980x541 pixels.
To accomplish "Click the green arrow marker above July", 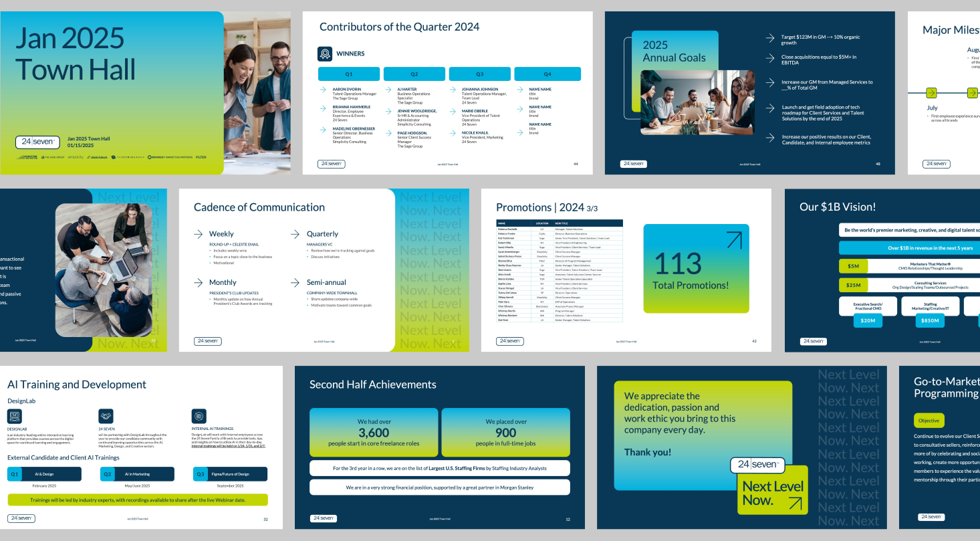I will 931,93.
